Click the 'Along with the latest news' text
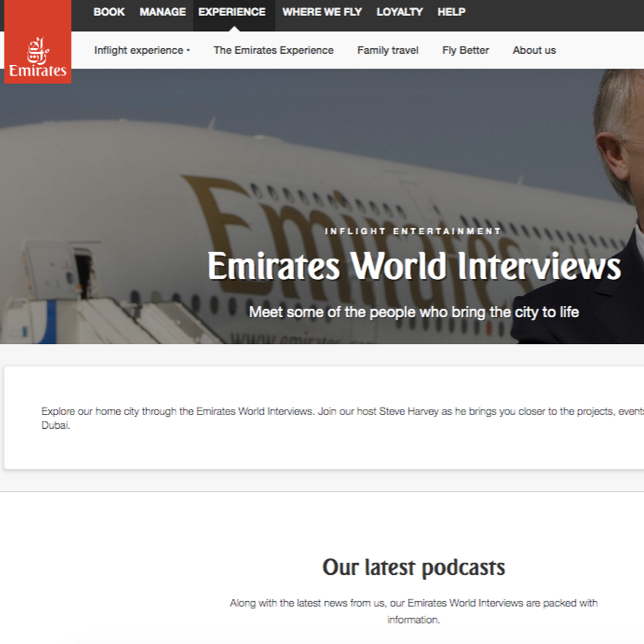Viewport: 644px width, 644px height. [x=414, y=611]
